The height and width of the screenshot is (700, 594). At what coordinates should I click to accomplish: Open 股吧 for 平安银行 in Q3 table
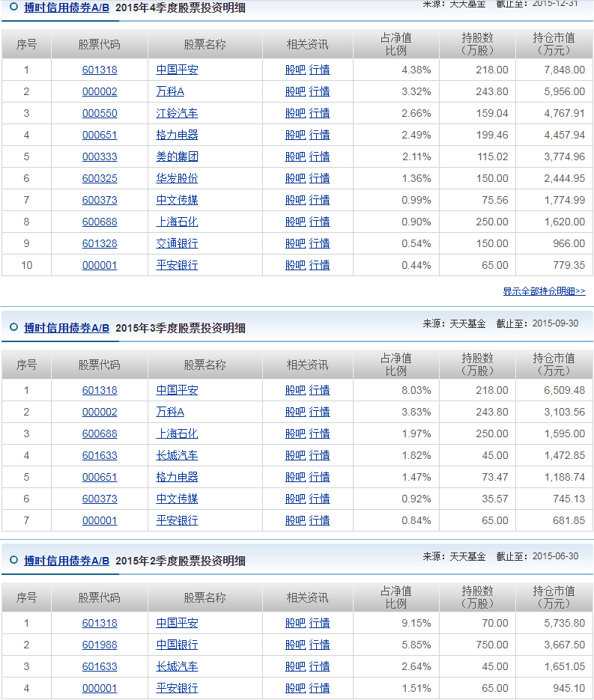(295, 520)
